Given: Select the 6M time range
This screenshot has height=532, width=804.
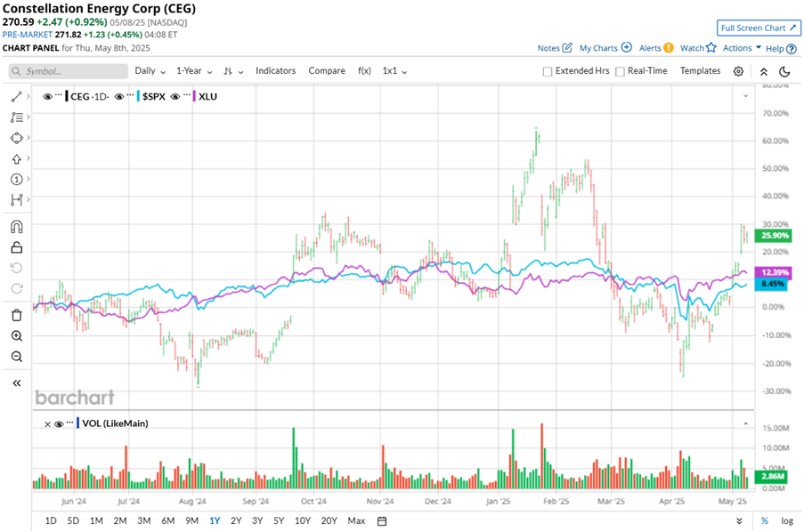Looking at the screenshot, I should (x=168, y=520).
